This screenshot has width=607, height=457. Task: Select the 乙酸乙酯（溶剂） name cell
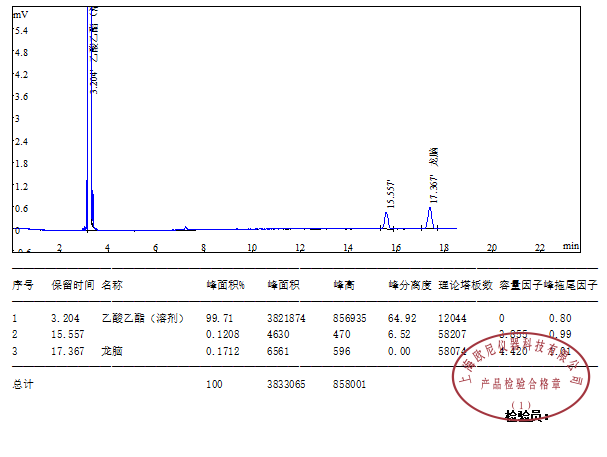(143, 318)
